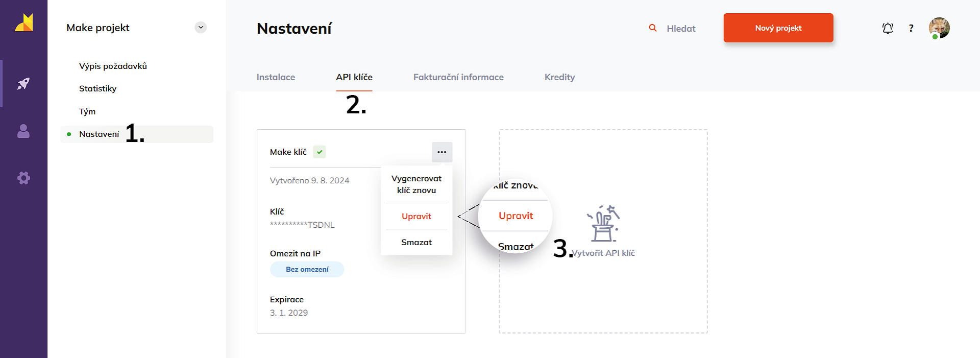Open the three-dot menu for Make klíč
Viewport: 980px width, 358px height.
[442, 152]
